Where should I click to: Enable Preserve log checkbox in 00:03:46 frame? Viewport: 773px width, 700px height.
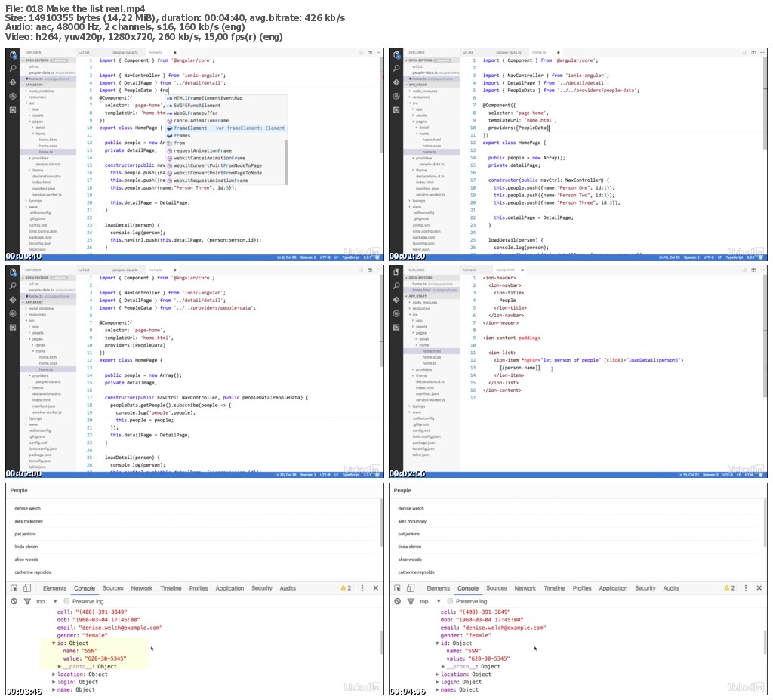tap(66, 601)
